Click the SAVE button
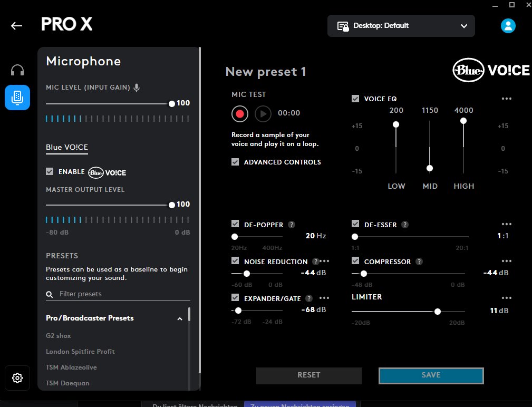The width and height of the screenshot is (532, 407). [x=431, y=375]
